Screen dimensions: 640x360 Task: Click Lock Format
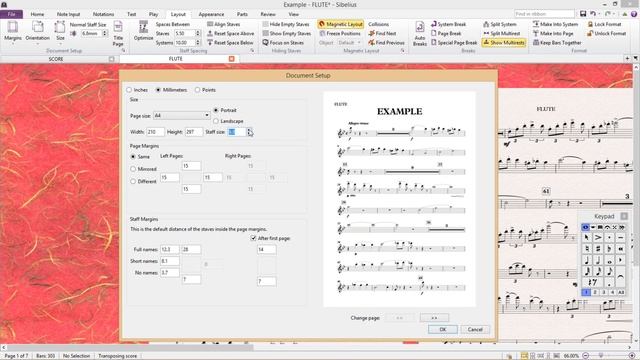click(604, 24)
